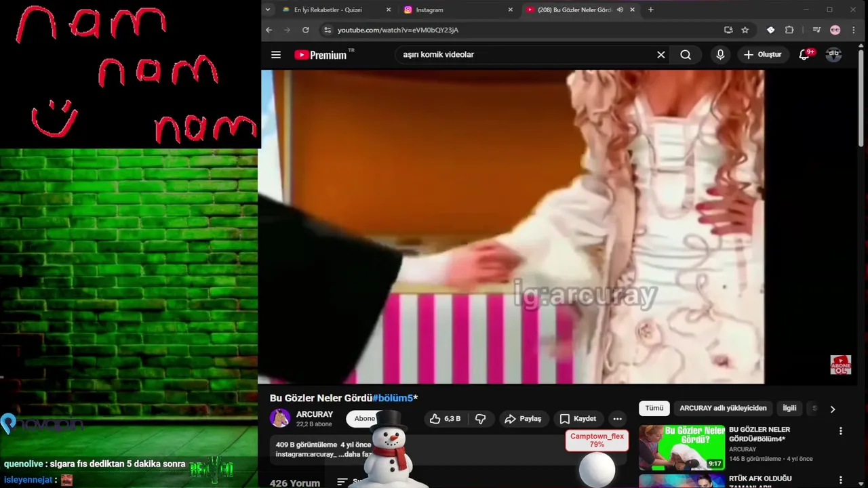868x488 pixels.
Task: Close the YouTube video tab
Action: coord(632,9)
